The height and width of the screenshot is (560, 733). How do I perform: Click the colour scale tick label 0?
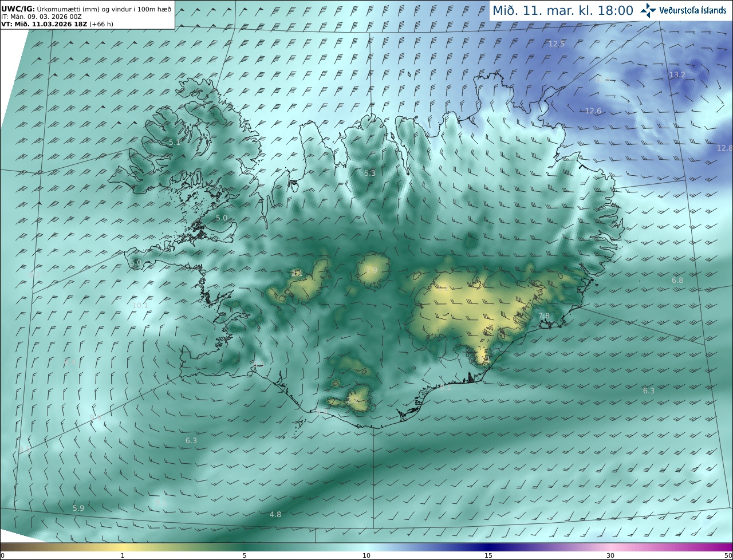[x=2, y=555]
